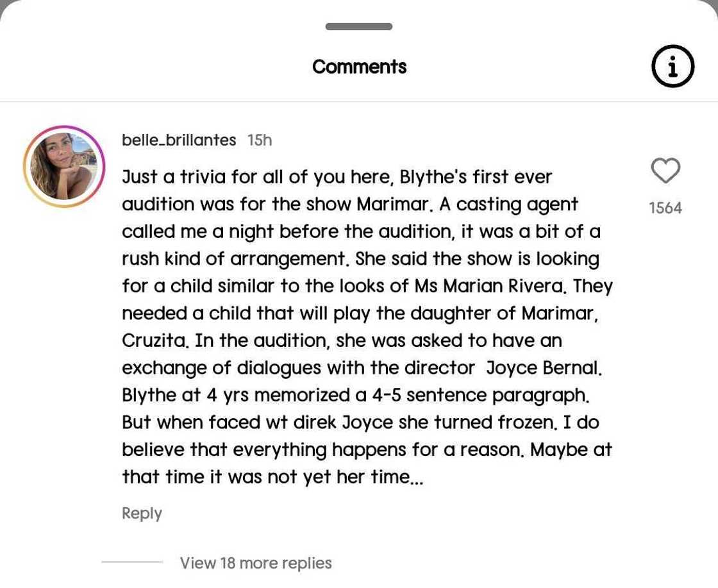Tap the info icon in Comments header
Screen dimensions: 718x588
tap(672, 66)
